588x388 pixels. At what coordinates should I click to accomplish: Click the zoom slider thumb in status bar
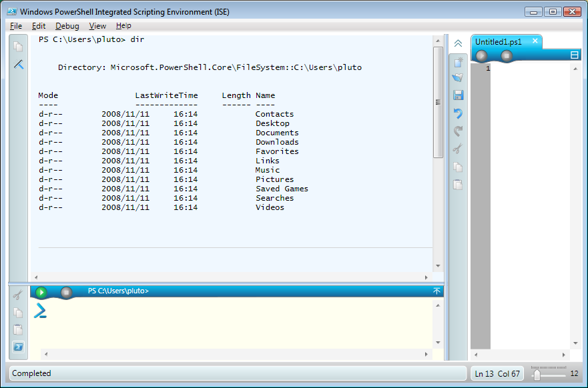click(x=537, y=374)
